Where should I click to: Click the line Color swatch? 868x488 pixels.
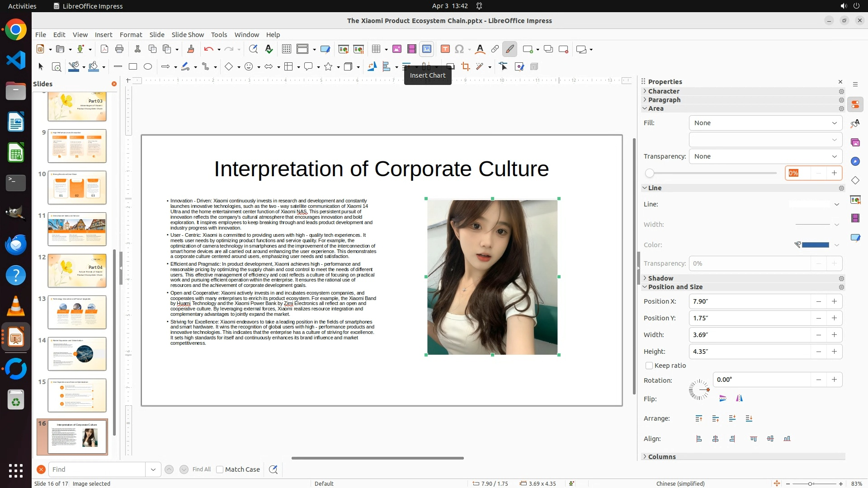pyautogui.click(x=815, y=245)
